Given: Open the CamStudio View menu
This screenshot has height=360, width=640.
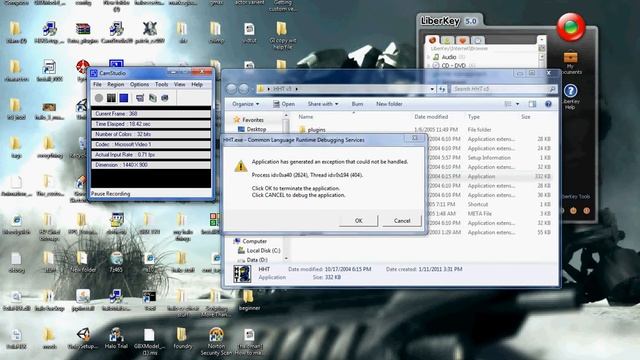Looking at the screenshot, I should [x=180, y=84].
